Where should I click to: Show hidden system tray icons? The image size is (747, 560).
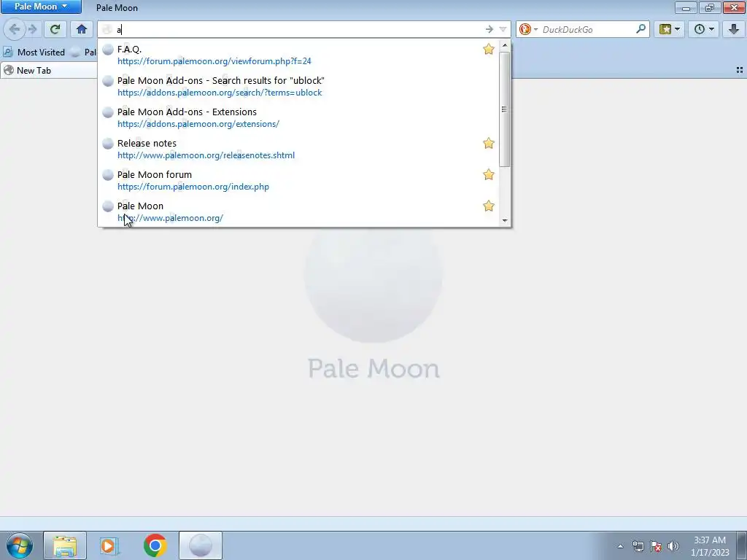pos(620,546)
